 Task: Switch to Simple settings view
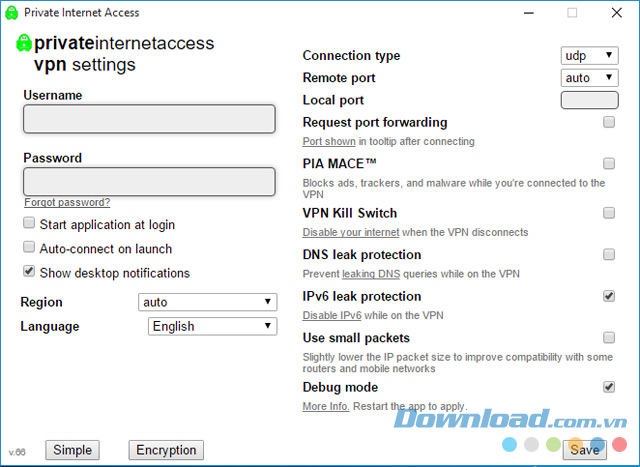pos(72,450)
